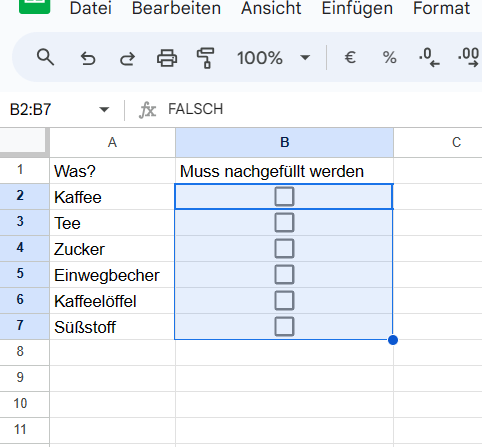Activate the paint format roller icon
Image resolution: width=482 pixels, height=447 pixels.
(205, 58)
